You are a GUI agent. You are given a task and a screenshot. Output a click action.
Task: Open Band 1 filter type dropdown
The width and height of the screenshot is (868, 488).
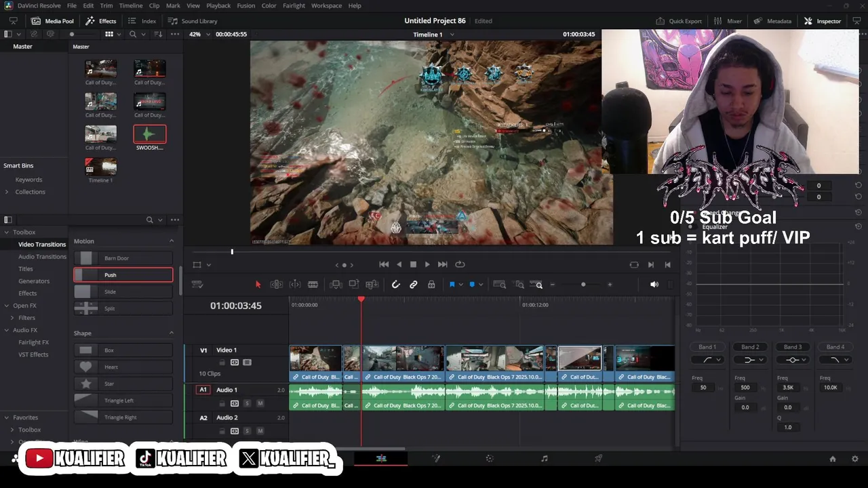point(708,360)
